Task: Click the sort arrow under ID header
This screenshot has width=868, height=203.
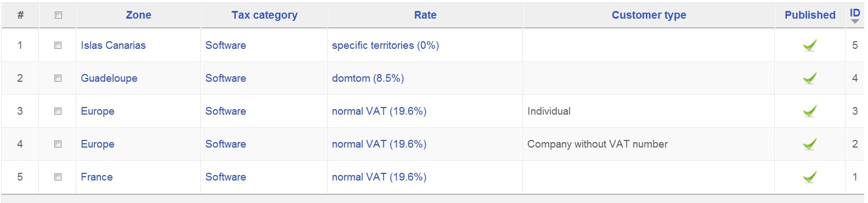Action: coord(855,21)
